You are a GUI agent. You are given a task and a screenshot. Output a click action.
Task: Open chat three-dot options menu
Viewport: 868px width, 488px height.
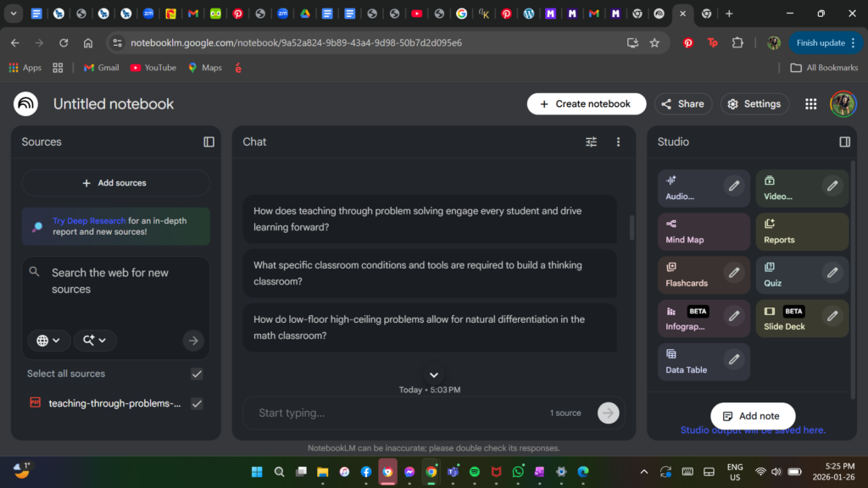point(618,142)
